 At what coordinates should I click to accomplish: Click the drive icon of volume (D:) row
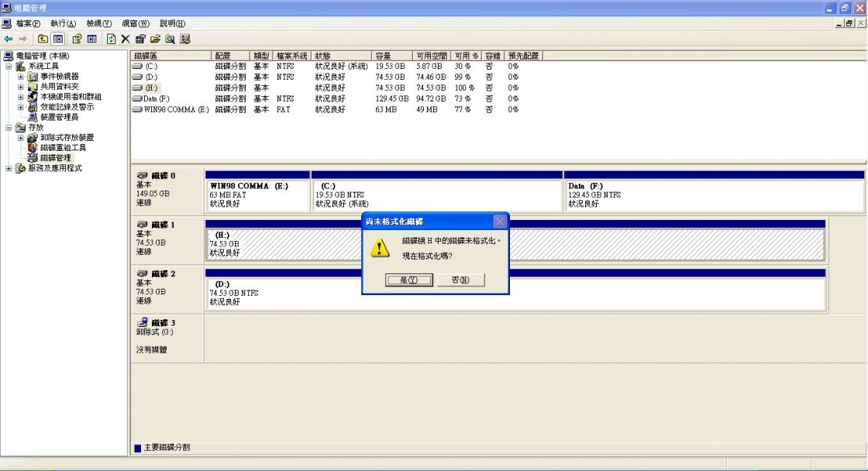pyautogui.click(x=137, y=77)
